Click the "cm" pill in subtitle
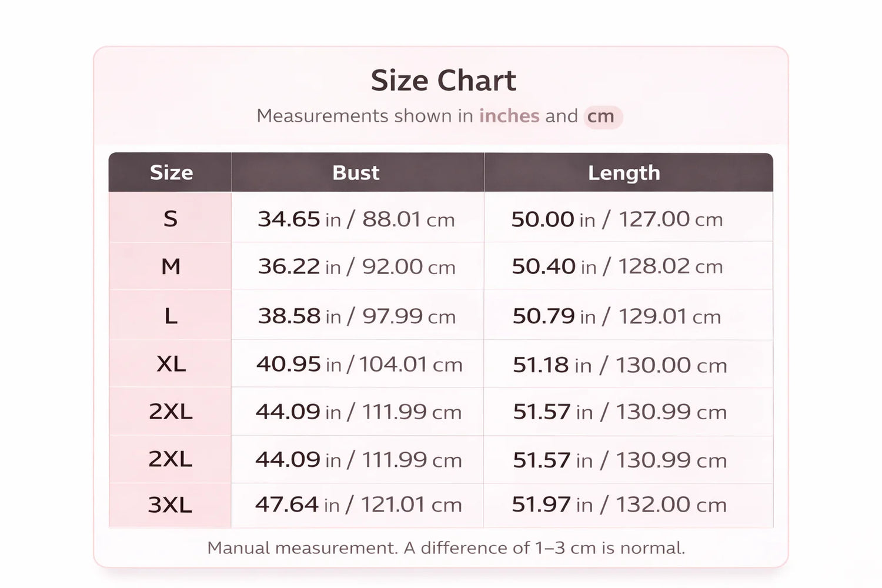 (x=601, y=116)
